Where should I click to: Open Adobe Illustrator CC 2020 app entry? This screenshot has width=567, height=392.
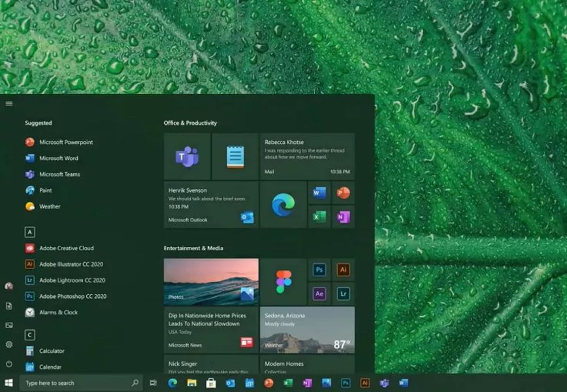tap(64, 265)
